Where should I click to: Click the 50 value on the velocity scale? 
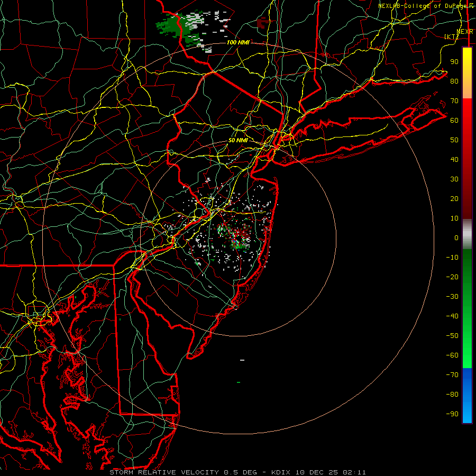[454, 140]
